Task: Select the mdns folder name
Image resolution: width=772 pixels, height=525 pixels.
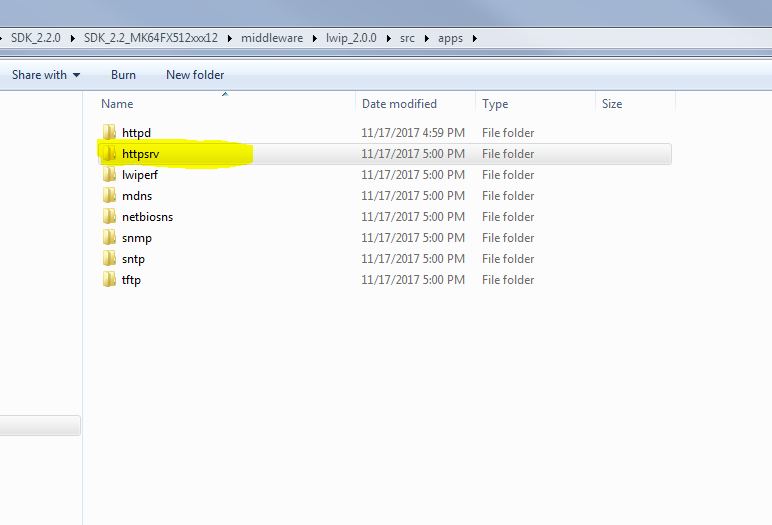Action: point(137,196)
